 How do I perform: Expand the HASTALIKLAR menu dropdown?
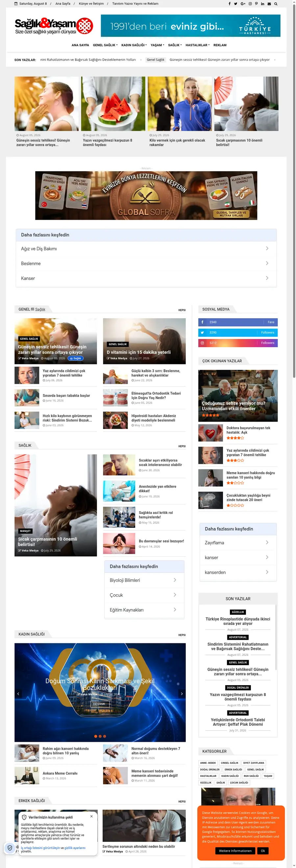pos(197,45)
